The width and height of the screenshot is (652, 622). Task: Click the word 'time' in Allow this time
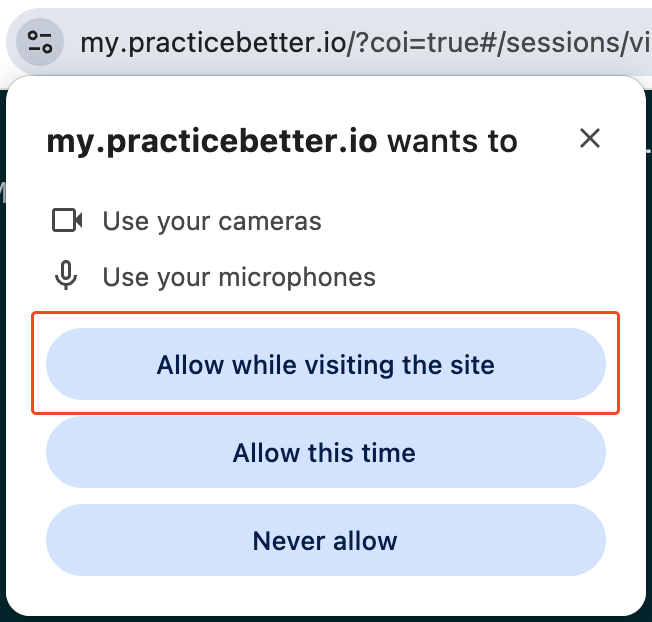[x=388, y=453]
